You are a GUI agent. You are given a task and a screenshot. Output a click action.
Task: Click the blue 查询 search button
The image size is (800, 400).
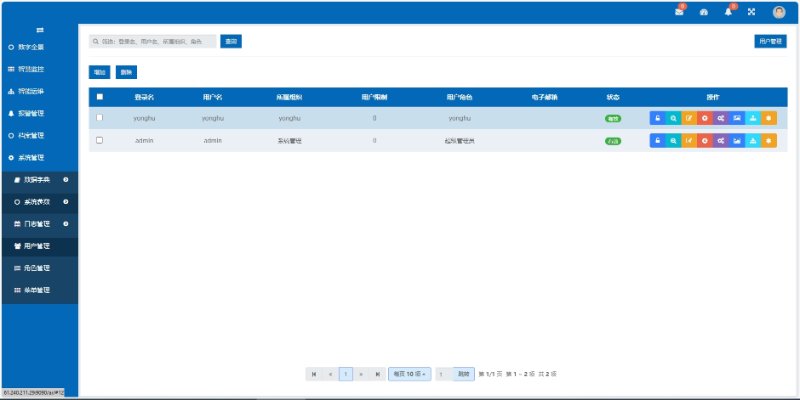pyautogui.click(x=231, y=42)
